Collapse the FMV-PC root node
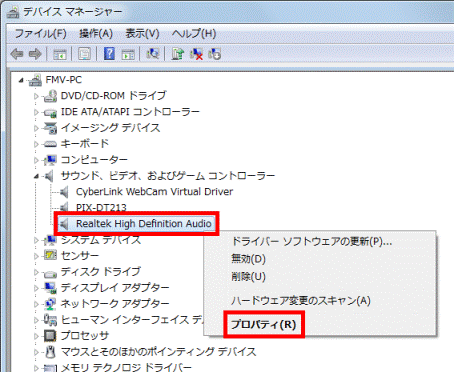This screenshot has width=454, height=372. 21,80
